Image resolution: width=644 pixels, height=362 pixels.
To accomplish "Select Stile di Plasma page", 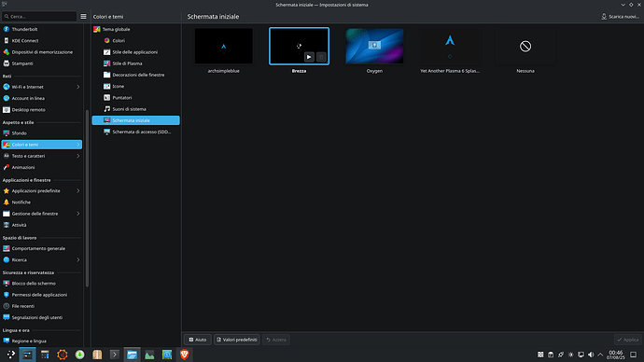I will 136,63.
